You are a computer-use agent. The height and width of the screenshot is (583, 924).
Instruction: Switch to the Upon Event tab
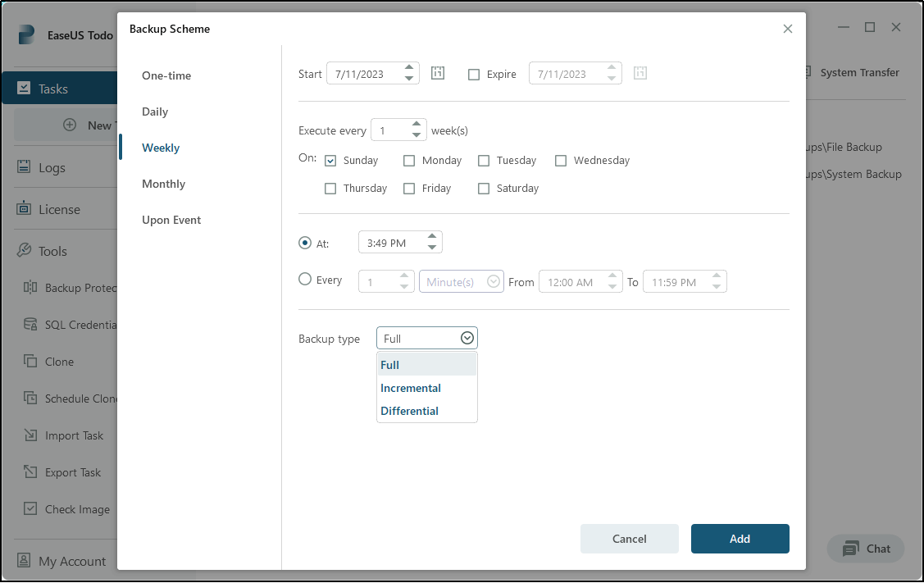pyautogui.click(x=171, y=220)
